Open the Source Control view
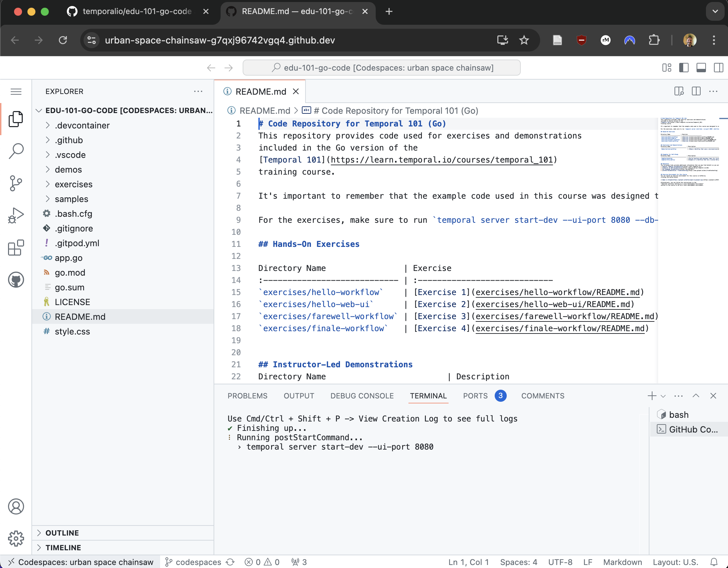The width and height of the screenshot is (728, 568). pyautogui.click(x=16, y=183)
